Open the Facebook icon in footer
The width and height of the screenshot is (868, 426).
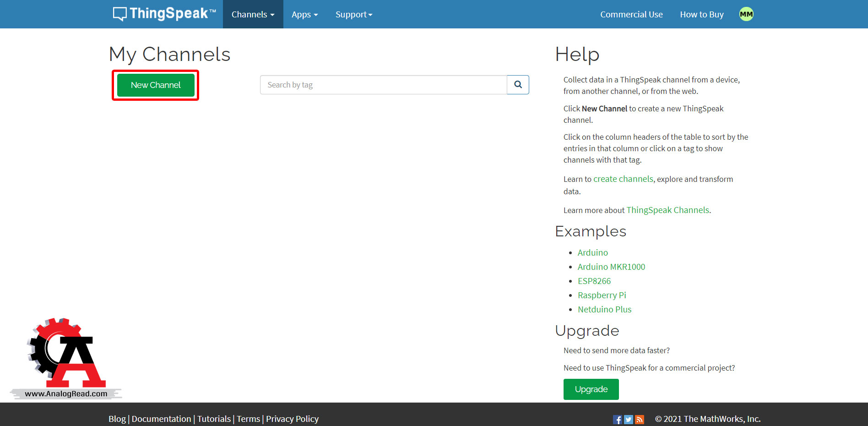tap(617, 420)
